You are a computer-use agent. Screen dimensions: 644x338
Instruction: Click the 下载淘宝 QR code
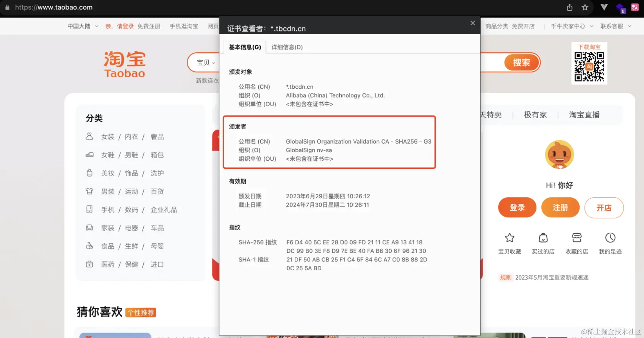coord(589,66)
